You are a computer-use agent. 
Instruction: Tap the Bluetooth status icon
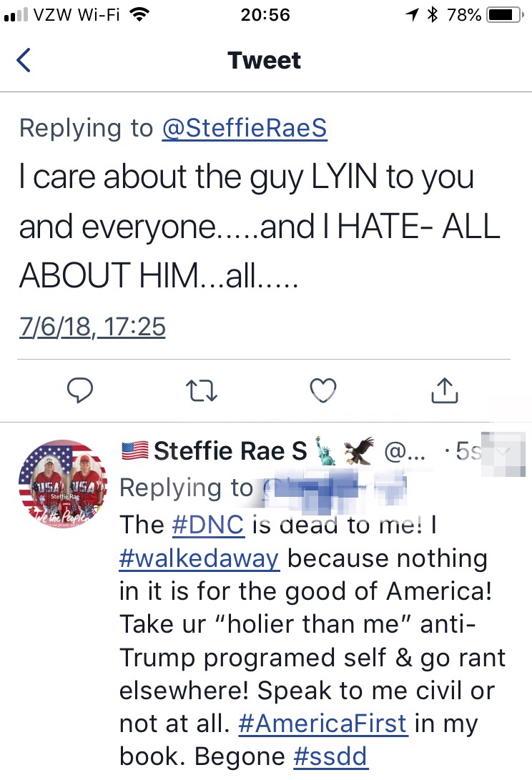tap(431, 14)
